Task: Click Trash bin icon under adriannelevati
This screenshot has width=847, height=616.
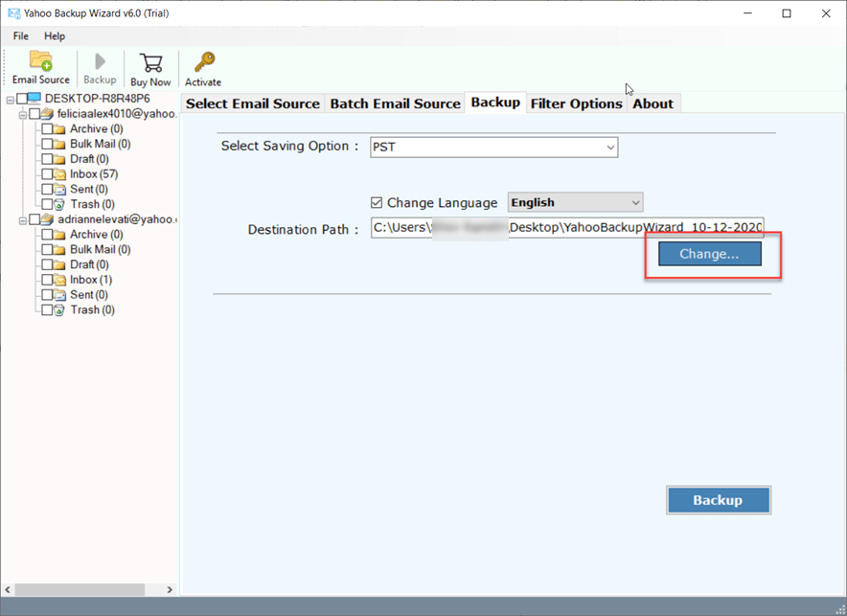Action: click(59, 310)
